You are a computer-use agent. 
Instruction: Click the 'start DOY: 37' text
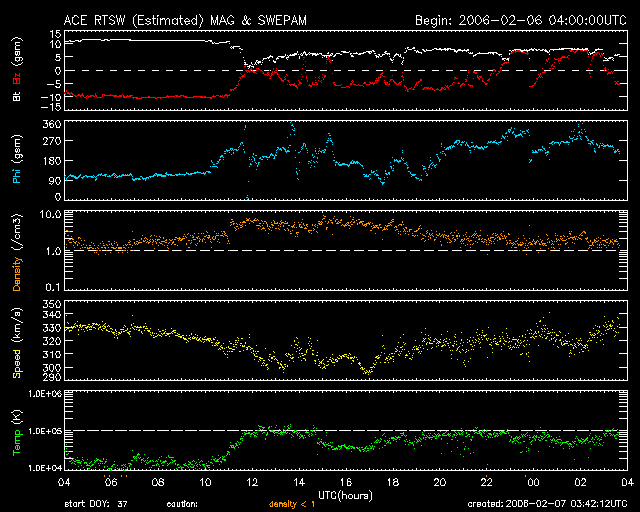[96, 504]
